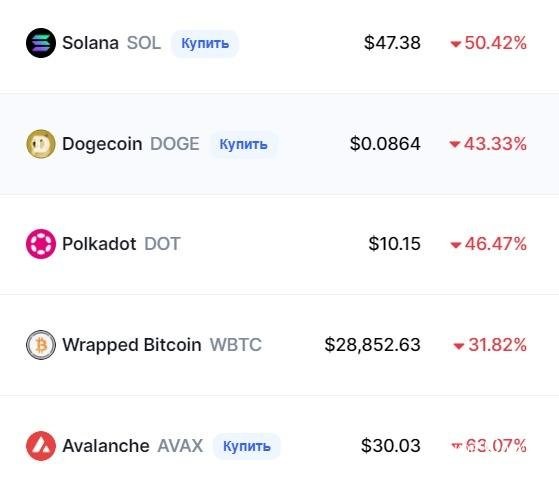The height and width of the screenshot is (493, 559).
Task: Select the $28,852.63 WBTC price
Action: click(x=373, y=345)
